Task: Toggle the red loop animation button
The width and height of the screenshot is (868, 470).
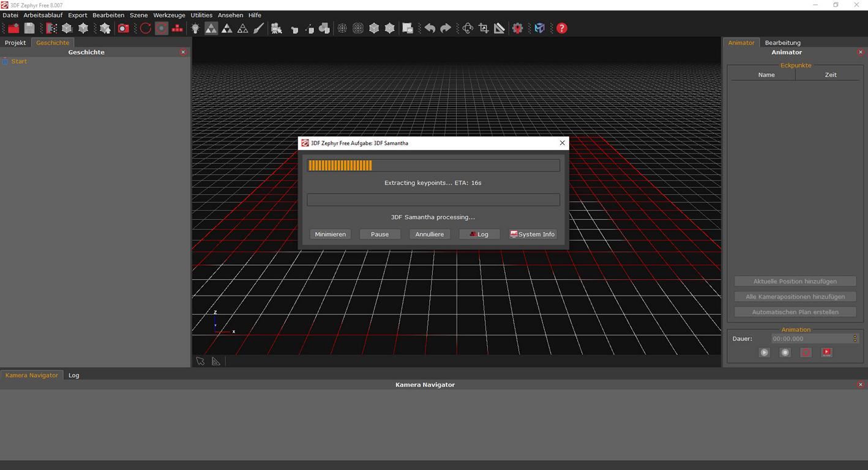Action: (x=806, y=352)
